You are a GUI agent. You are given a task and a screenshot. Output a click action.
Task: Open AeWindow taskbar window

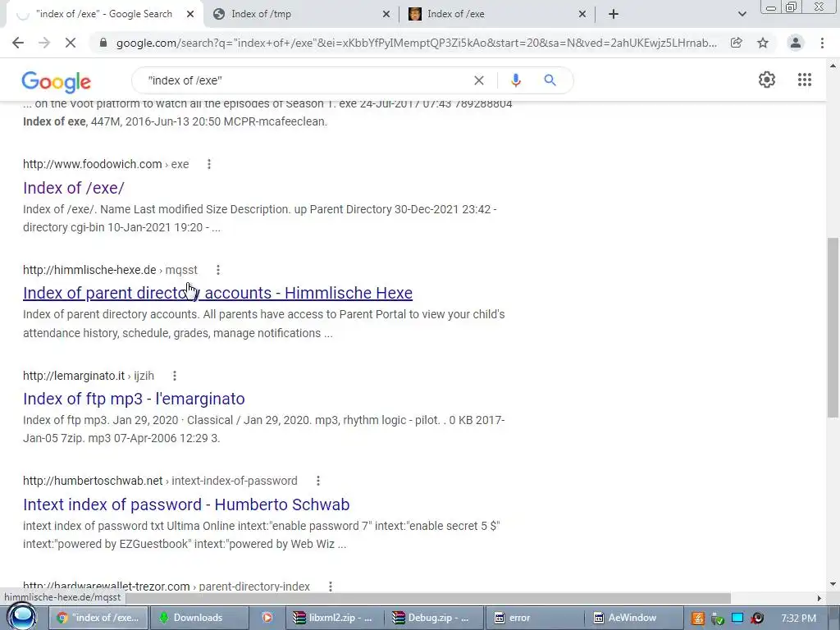click(632, 618)
